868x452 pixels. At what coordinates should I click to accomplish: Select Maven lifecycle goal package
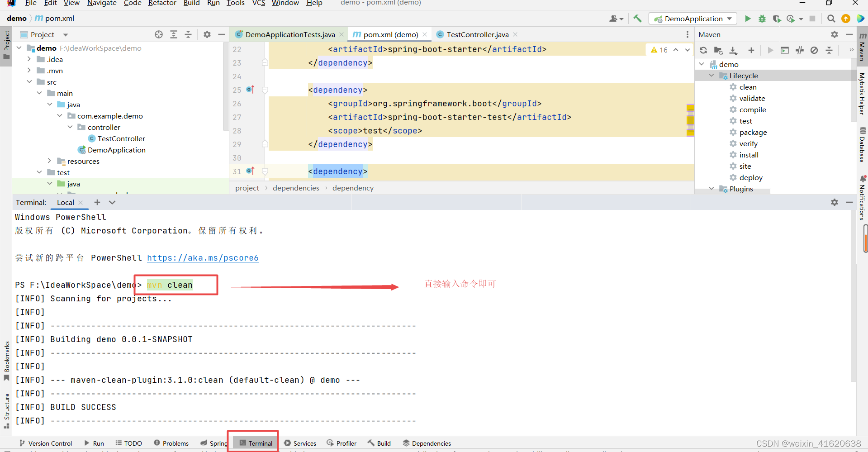click(x=753, y=132)
